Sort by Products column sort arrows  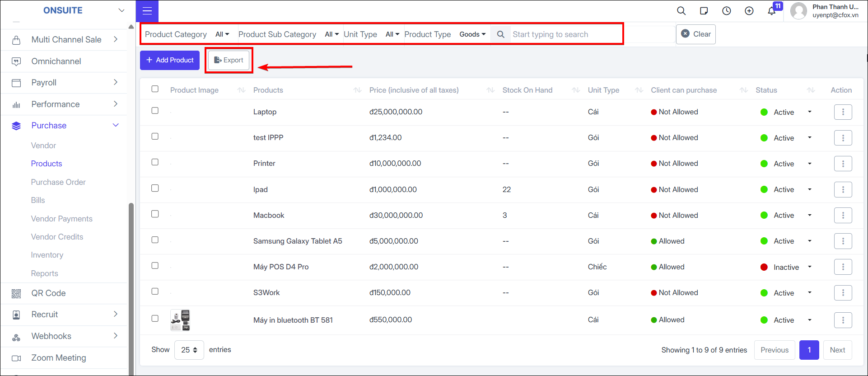(x=358, y=90)
